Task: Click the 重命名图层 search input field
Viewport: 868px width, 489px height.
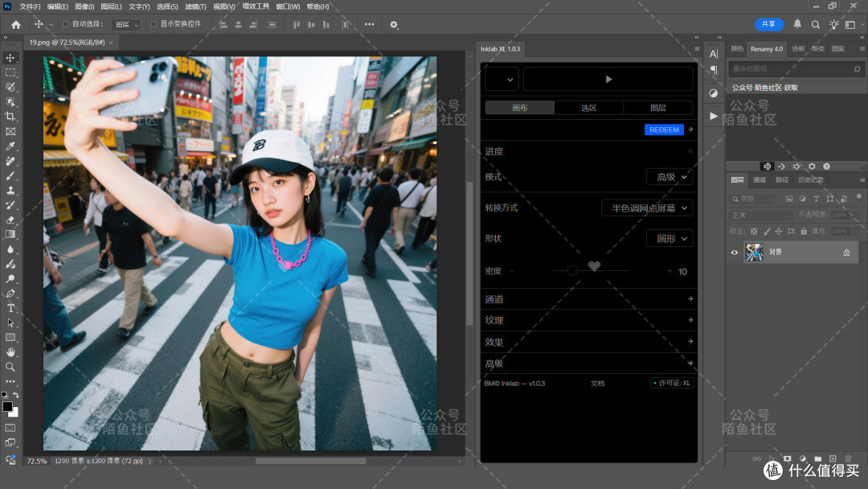Action: (x=796, y=68)
